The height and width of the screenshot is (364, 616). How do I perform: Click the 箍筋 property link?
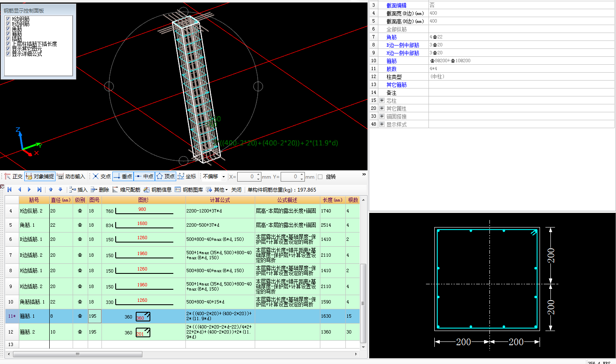coord(391,61)
